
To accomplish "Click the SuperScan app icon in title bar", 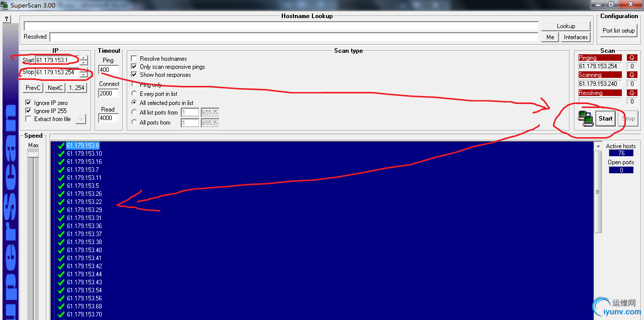I will point(4,5).
